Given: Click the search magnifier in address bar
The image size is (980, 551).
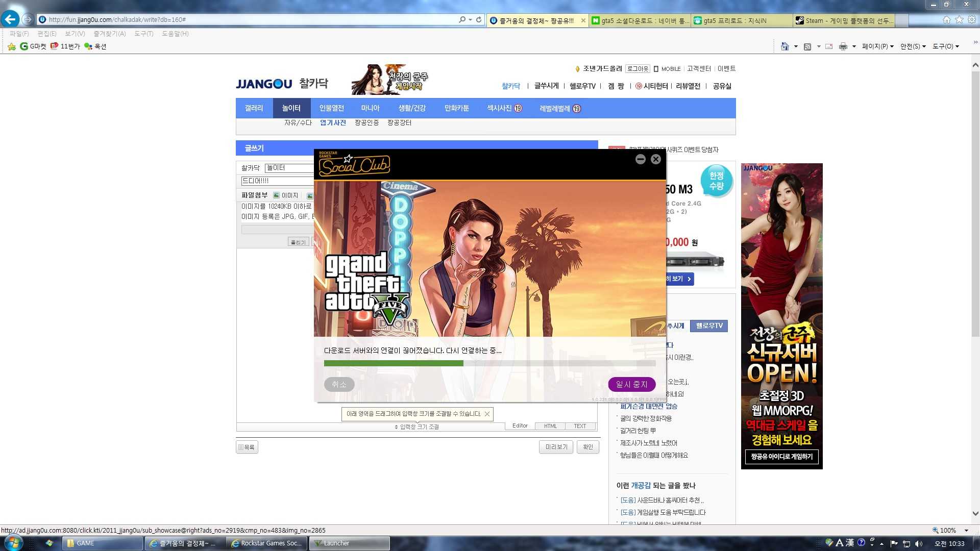Looking at the screenshot, I should pyautogui.click(x=462, y=19).
